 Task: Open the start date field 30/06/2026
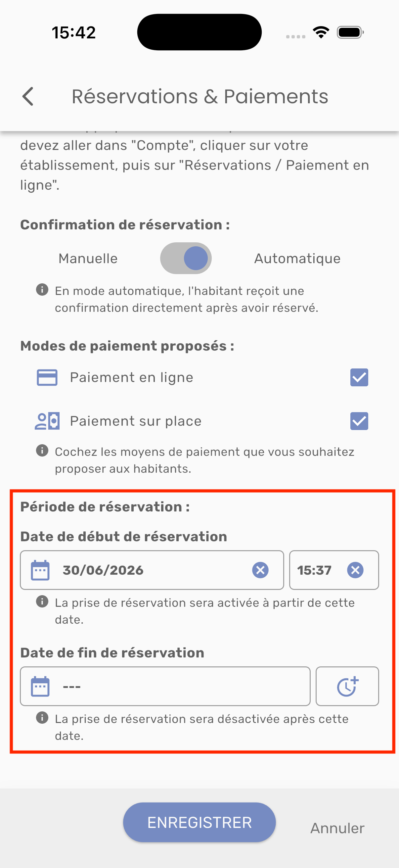152,570
